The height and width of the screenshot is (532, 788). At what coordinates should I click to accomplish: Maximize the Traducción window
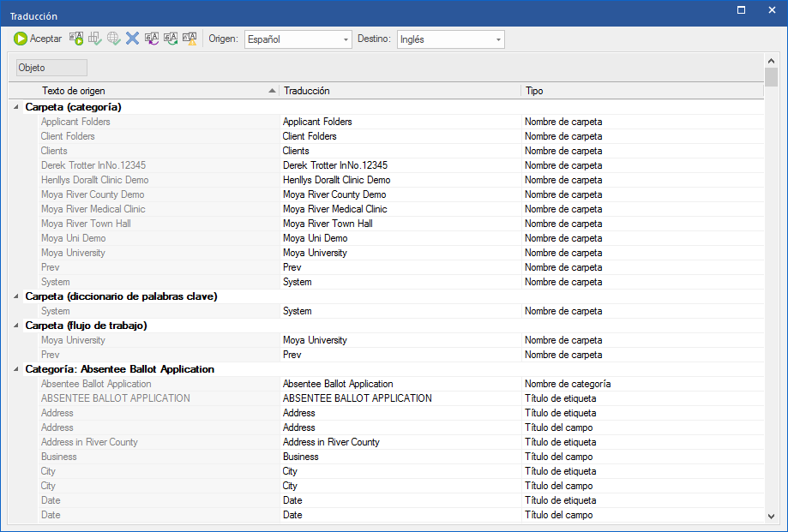[x=741, y=10]
